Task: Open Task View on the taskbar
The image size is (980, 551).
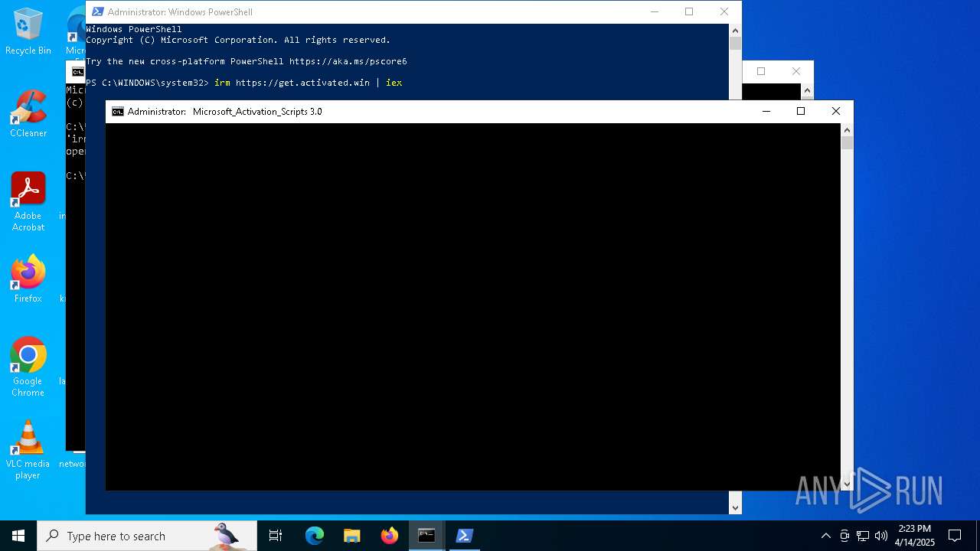Action: [x=276, y=536]
